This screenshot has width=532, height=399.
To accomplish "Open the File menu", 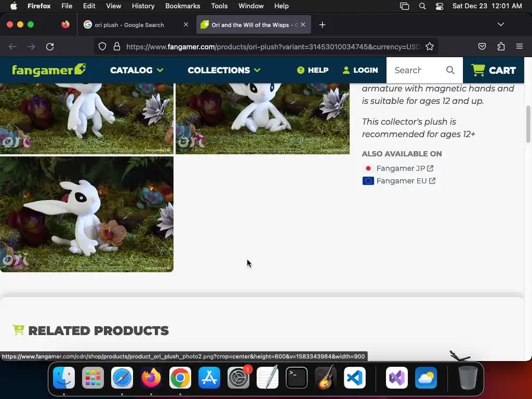I will tap(66, 6).
